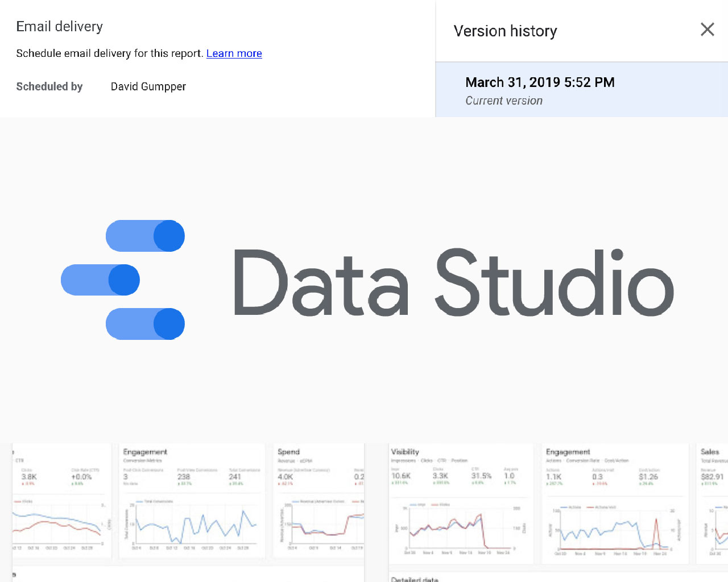Click the "10.6K" impressions value
This screenshot has height=582, width=728.
coord(401,476)
